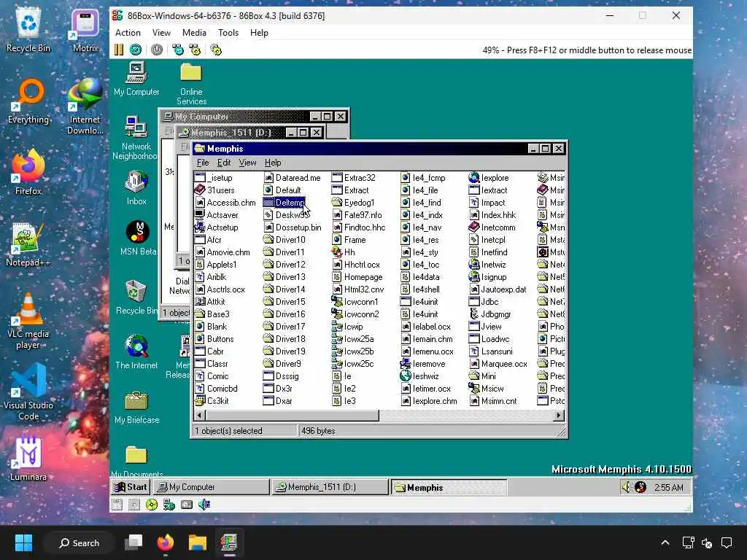Select the Iexplore file in Memphis window
Screen dimensions: 747x560
[x=489, y=178]
